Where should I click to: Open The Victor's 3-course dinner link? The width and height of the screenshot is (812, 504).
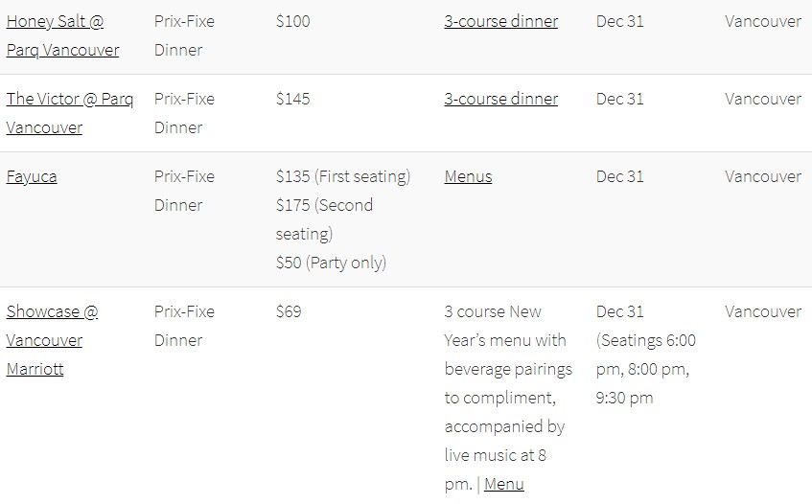point(500,99)
